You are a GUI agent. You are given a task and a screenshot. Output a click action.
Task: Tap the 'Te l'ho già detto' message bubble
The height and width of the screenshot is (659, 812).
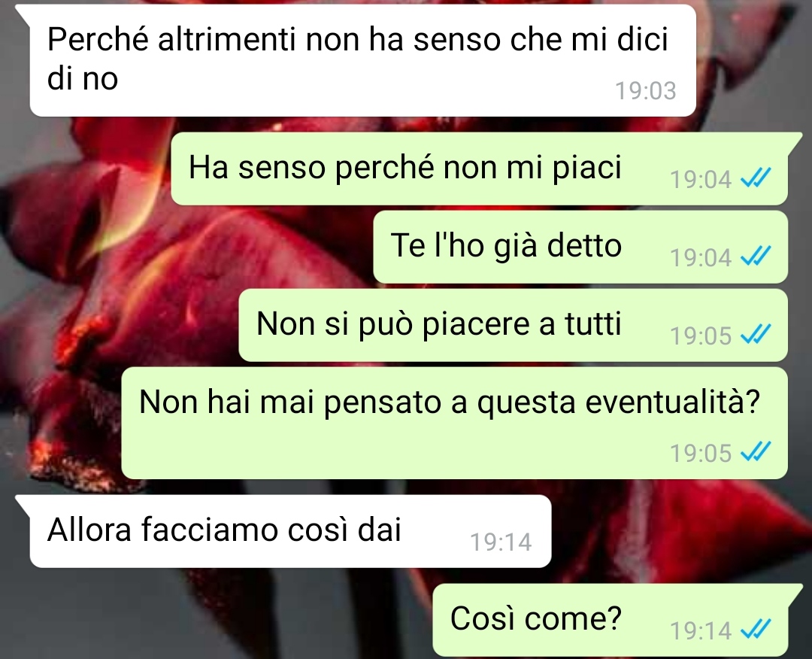(x=580, y=247)
